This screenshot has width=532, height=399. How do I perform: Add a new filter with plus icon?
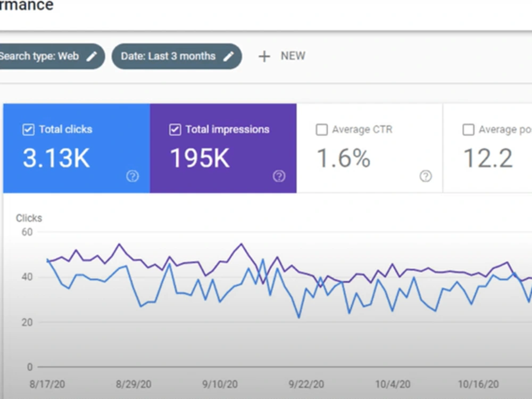click(264, 56)
